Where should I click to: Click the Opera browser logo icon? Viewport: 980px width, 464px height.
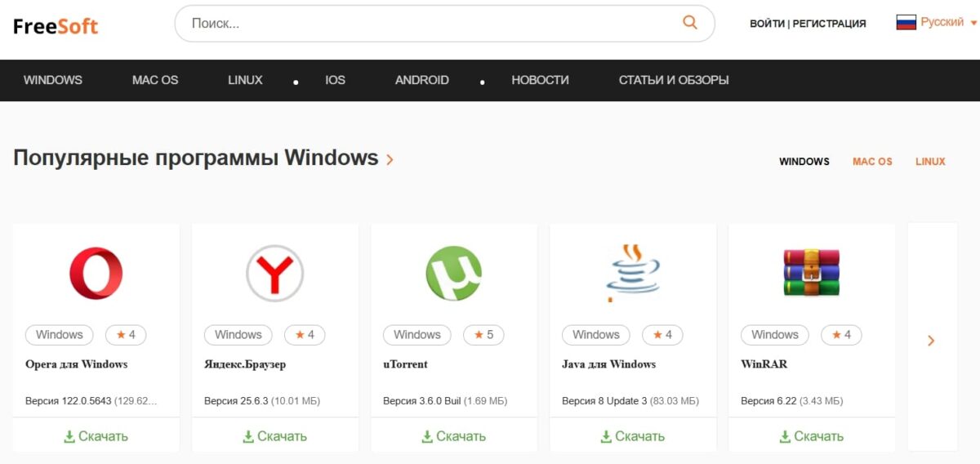[x=96, y=274]
